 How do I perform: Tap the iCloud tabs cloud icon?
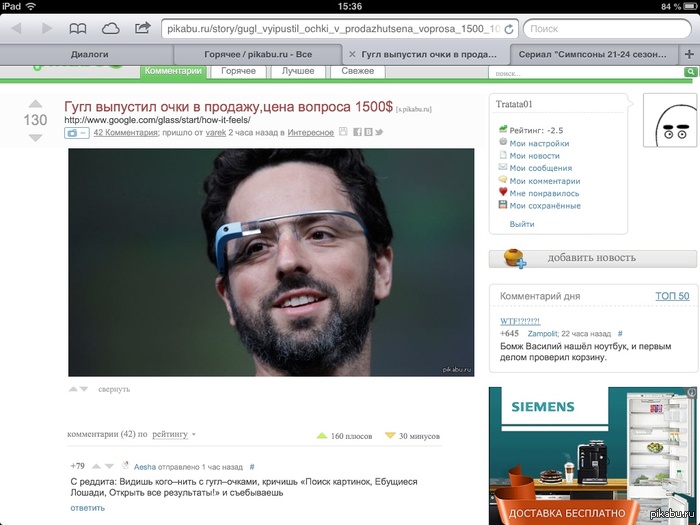(110, 29)
